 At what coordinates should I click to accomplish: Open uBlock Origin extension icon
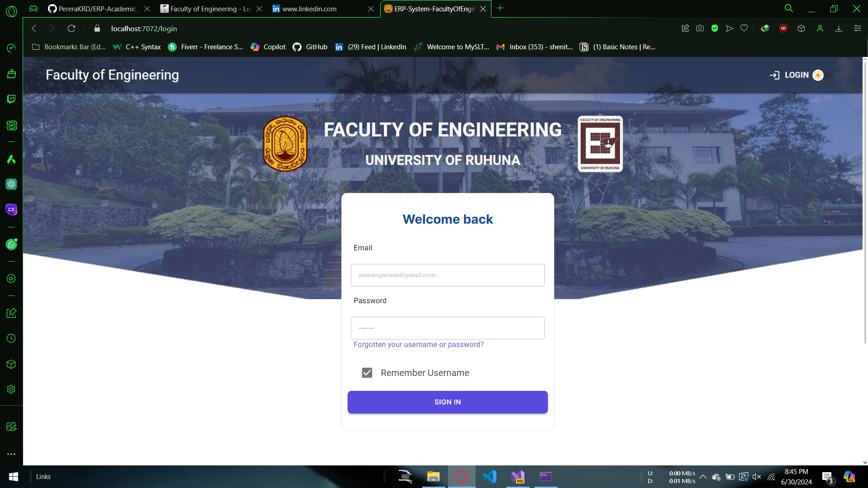[x=783, y=28]
